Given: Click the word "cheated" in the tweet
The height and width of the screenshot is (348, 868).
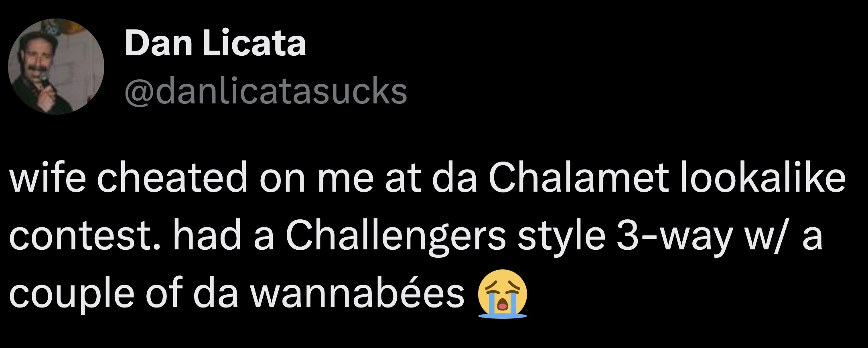Looking at the screenshot, I should pyautogui.click(x=172, y=178).
